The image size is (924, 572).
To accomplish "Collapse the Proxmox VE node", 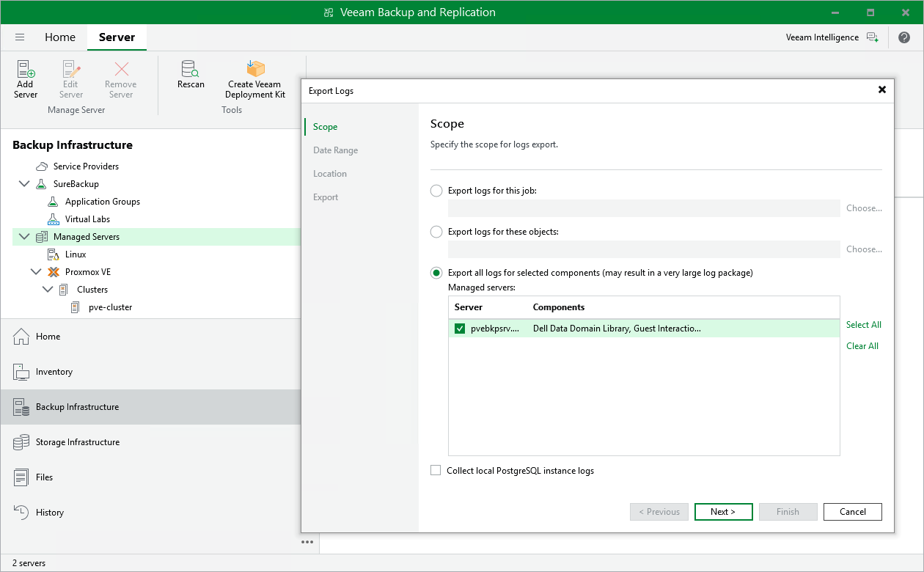I will 36,272.
